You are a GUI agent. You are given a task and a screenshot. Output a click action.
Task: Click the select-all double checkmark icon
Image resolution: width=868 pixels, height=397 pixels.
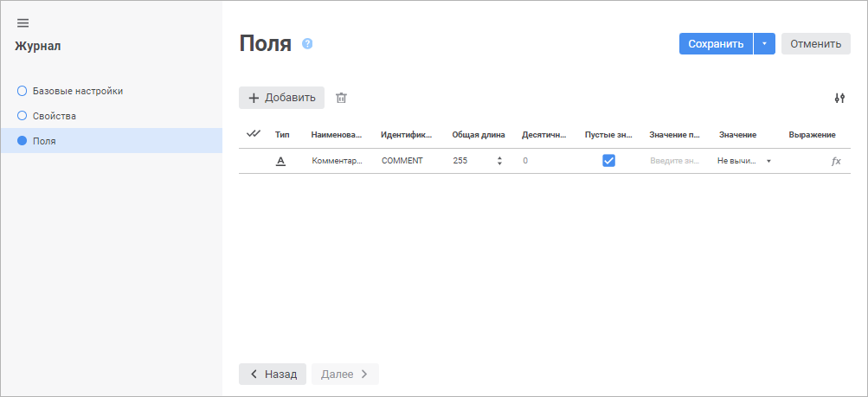coord(254,134)
